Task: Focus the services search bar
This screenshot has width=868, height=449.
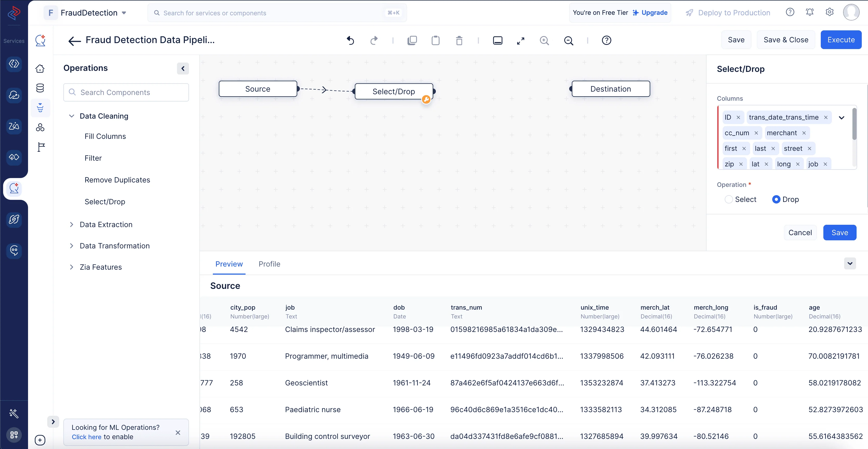Action: click(x=277, y=13)
